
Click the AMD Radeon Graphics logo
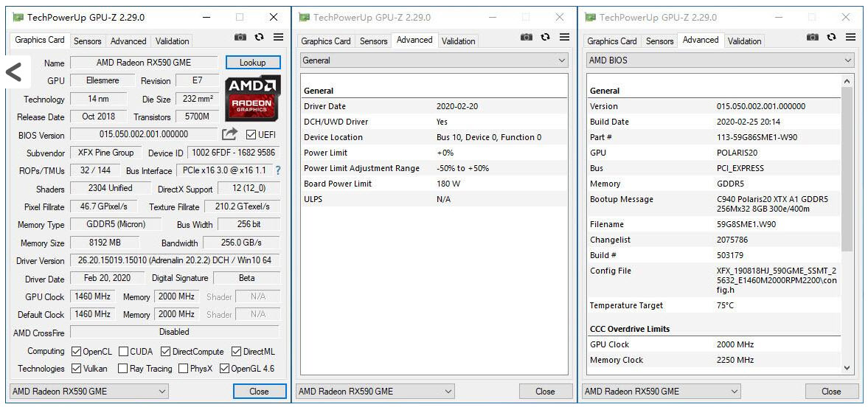tap(252, 98)
